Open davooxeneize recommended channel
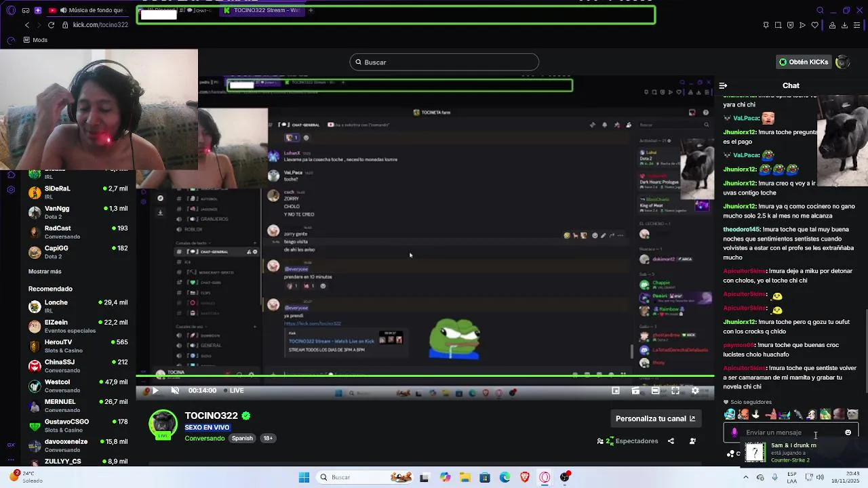The image size is (868, 488). [x=78, y=445]
